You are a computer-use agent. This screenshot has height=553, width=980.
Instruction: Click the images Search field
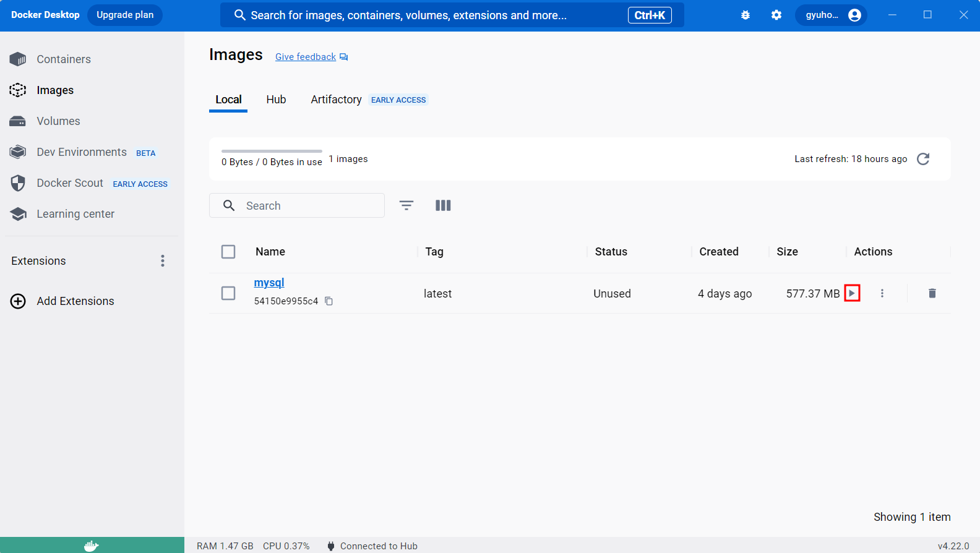(x=297, y=205)
